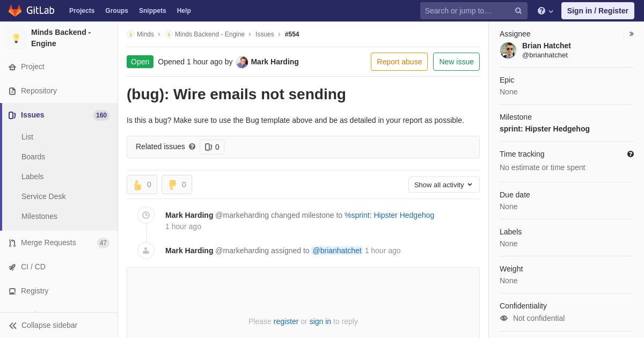
Task: Click Sign in / Register button
Action: pos(597,11)
